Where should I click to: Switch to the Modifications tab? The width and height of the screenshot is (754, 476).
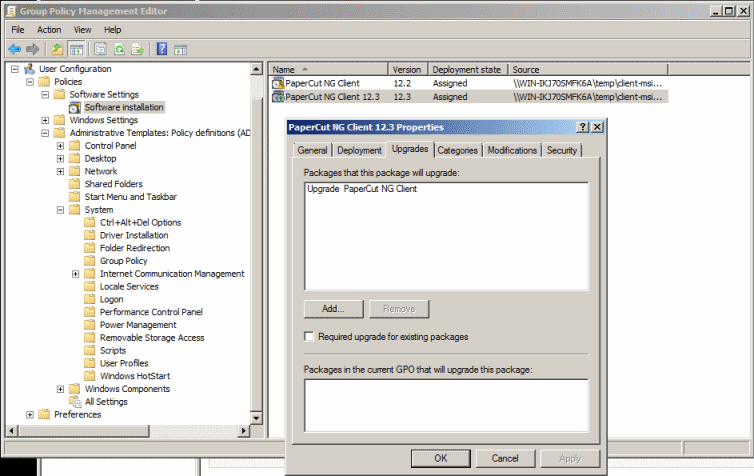click(512, 150)
